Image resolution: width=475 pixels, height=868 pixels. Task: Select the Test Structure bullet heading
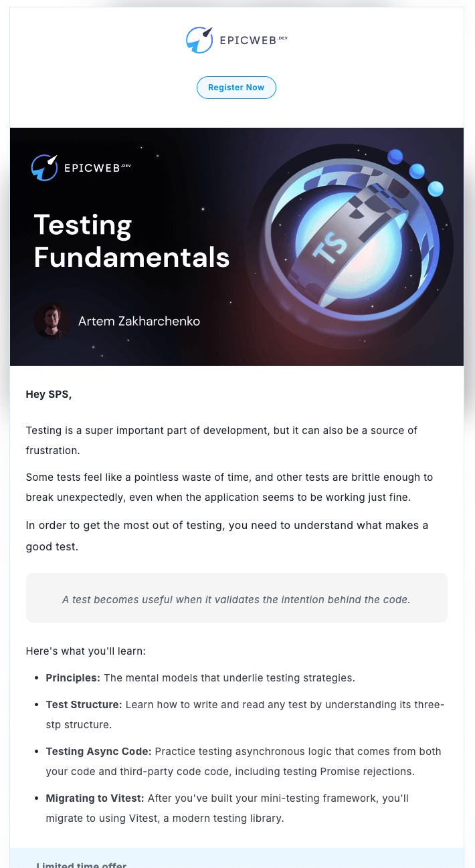tap(84, 705)
